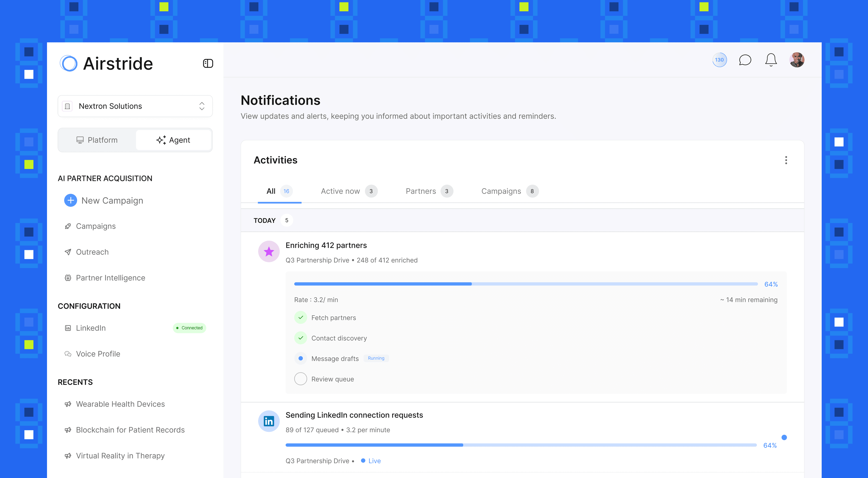Click the unread blue dot on LinkedIn activity
Image resolution: width=868 pixels, height=478 pixels.
[784, 438]
